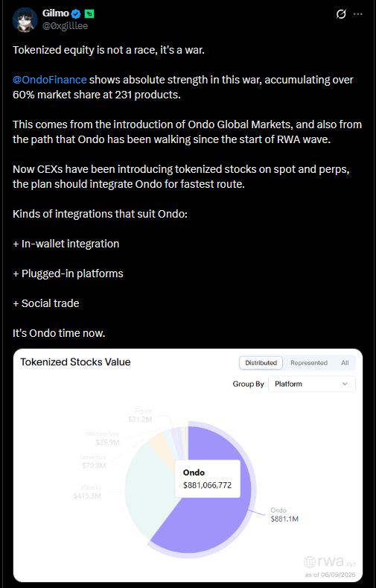Click the Gilmo display name
Screen dimensions: 376x588
56,14
